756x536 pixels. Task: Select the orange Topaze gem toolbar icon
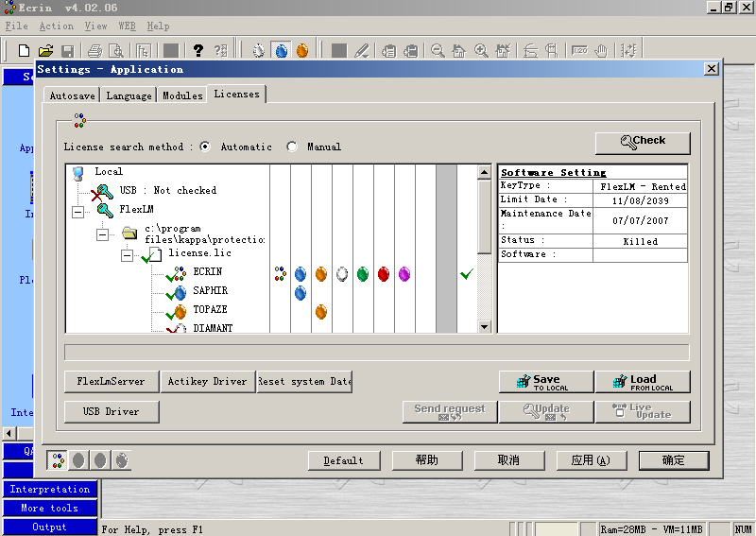(x=301, y=50)
